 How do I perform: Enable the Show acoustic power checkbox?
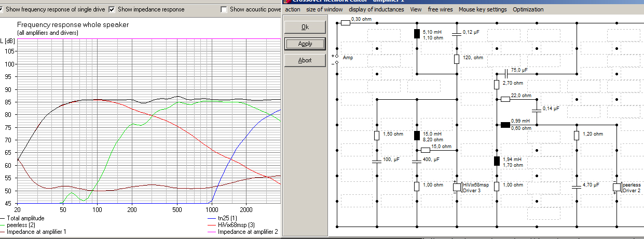point(224,9)
